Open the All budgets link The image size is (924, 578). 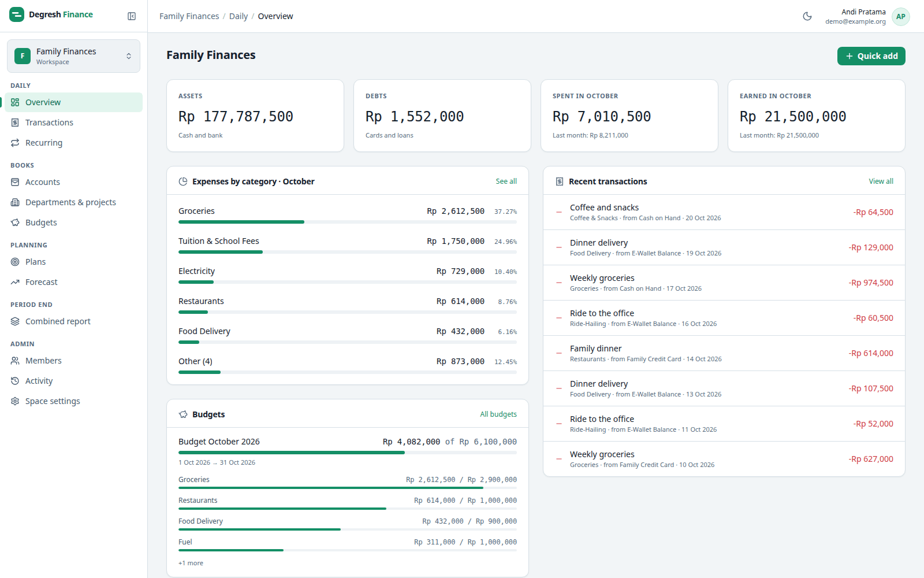tap(498, 414)
